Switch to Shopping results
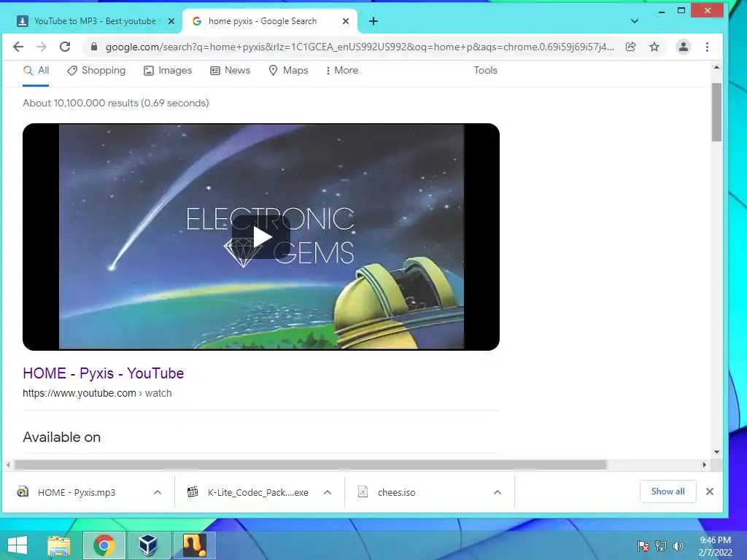This screenshot has height=560, width=747. coord(96,71)
